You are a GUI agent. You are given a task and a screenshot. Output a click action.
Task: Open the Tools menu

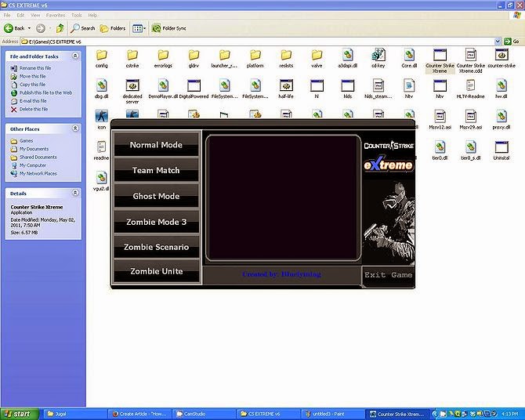pos(76,16)
